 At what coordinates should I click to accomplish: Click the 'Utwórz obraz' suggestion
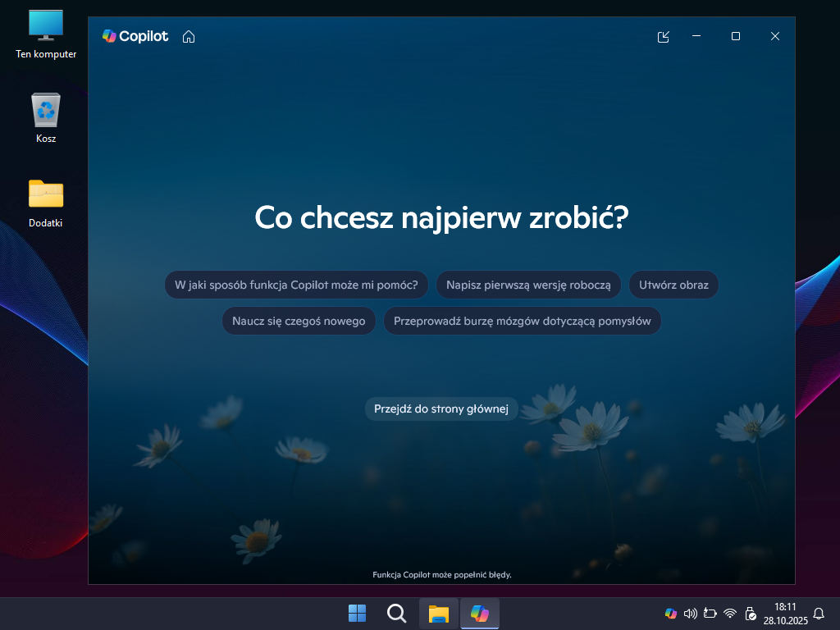[x=673, y=285]
